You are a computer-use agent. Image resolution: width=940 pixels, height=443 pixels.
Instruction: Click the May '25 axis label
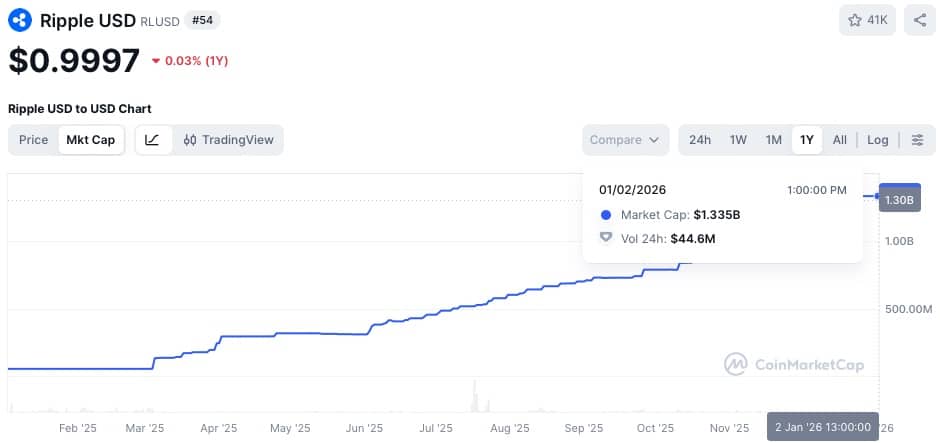tap(290, 428)
